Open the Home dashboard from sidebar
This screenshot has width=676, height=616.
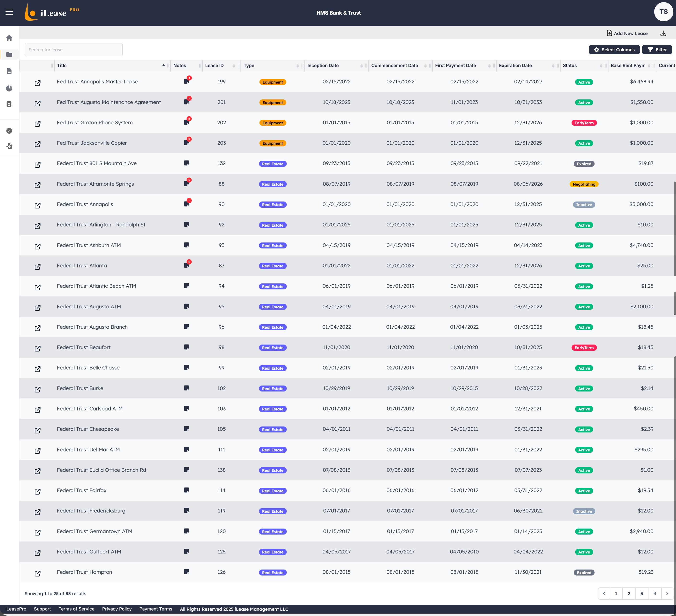tap(9, 38)
